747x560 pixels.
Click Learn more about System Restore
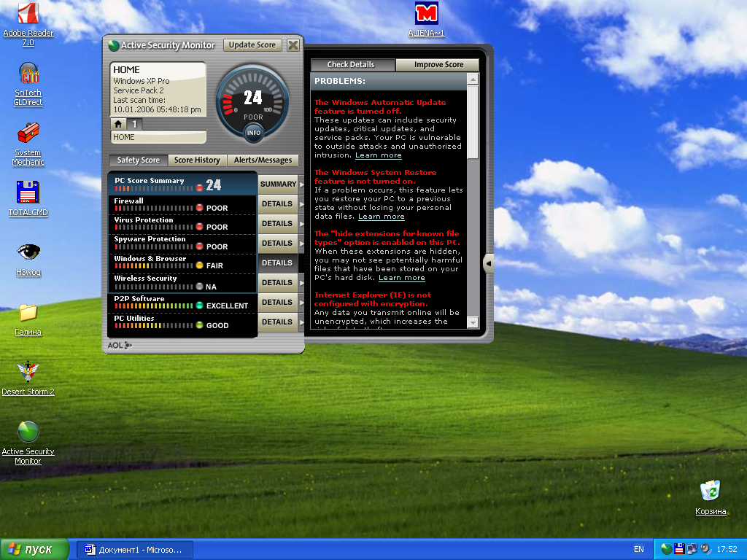click(381, 217)
